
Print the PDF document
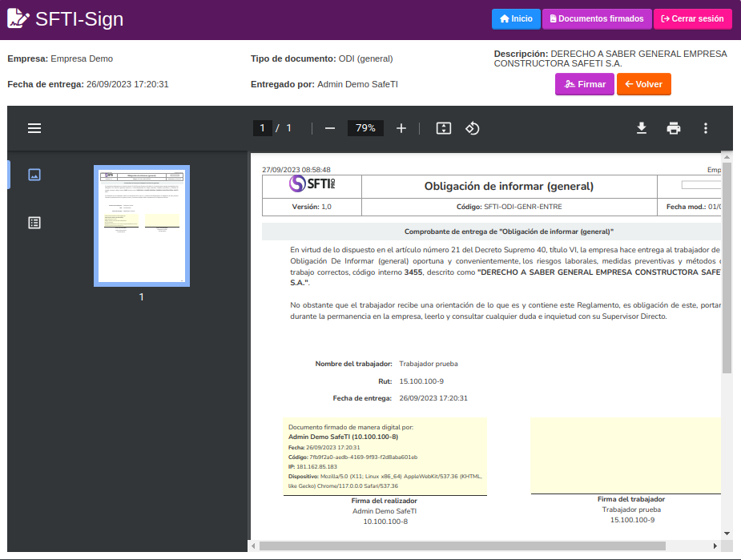click(x=674, y=128)
